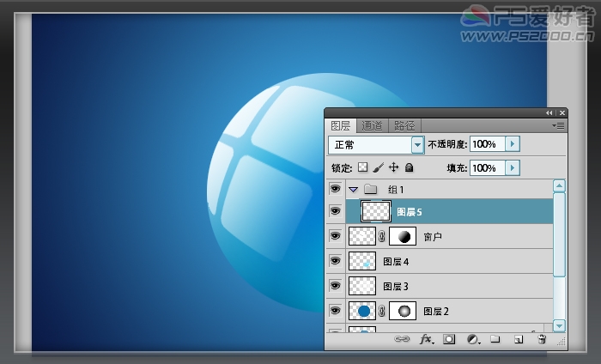Switch to the 路径 tab
Viewport: 601px width, 364px height.
pos(404,125)
